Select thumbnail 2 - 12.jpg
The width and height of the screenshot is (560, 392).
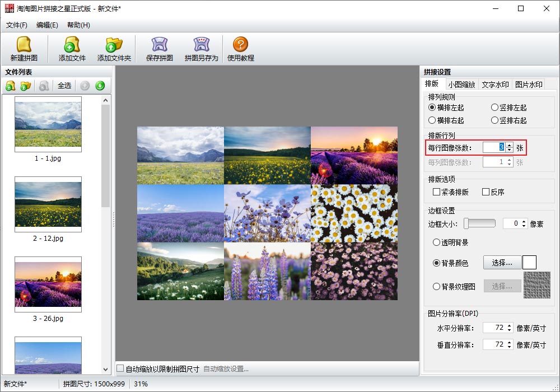[x=48, y=204]
